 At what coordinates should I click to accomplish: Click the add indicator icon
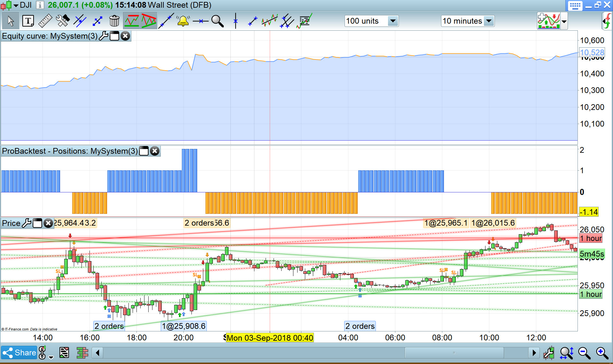pyautogui.click(x=548, y=21)
